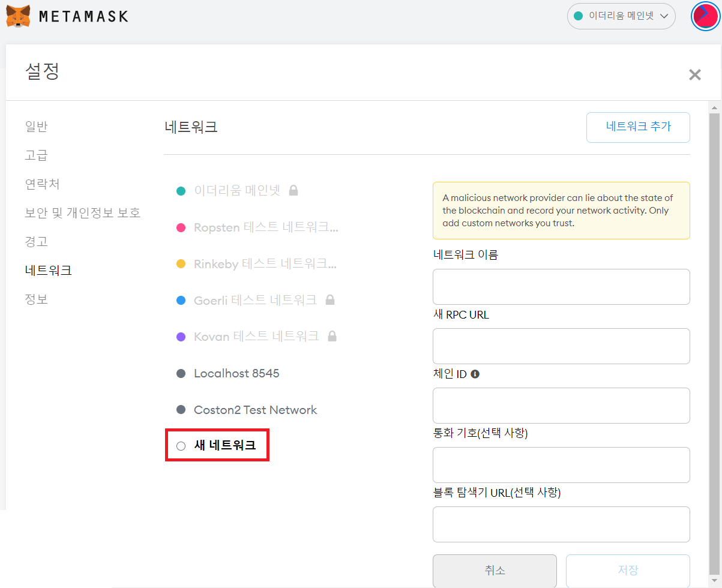Image resolution: width=722 pixels, height=588 pixels.
Task: Click the blue dot beside Goerli
Action: 181,300
